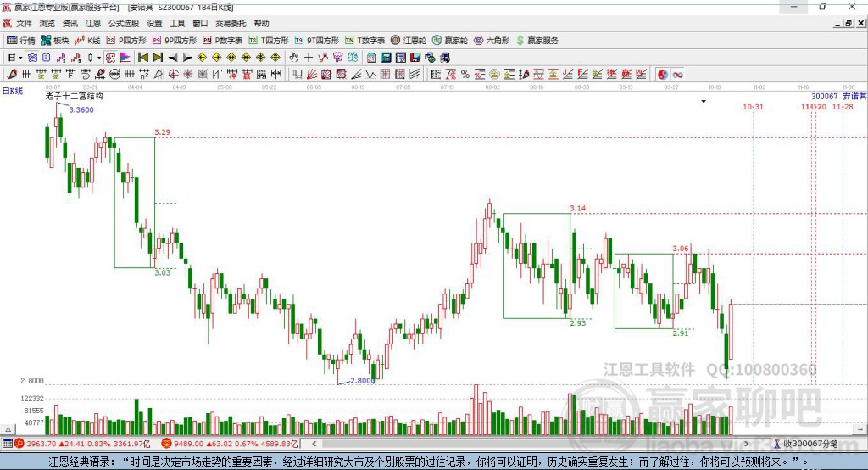The width and height of the screenshot is (868, 470).
Task: Click the 10-31 date marker
Action: tap(753, 106)
